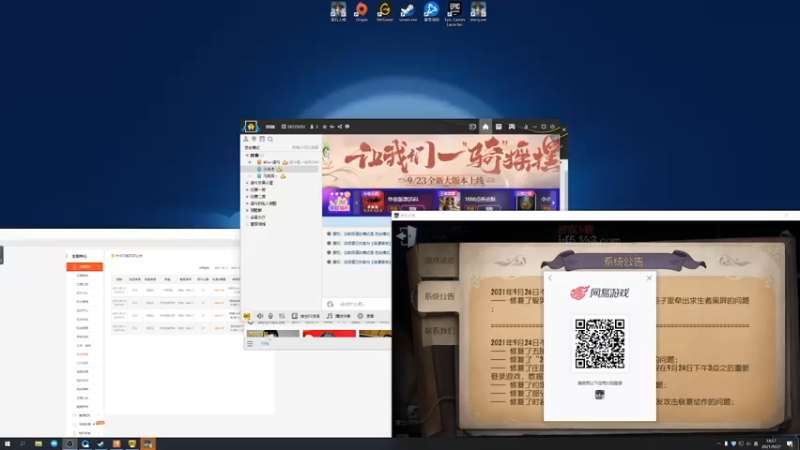800x450 pixels.
Task: Click into chat message input field
Action: click(x=357, y=304)
